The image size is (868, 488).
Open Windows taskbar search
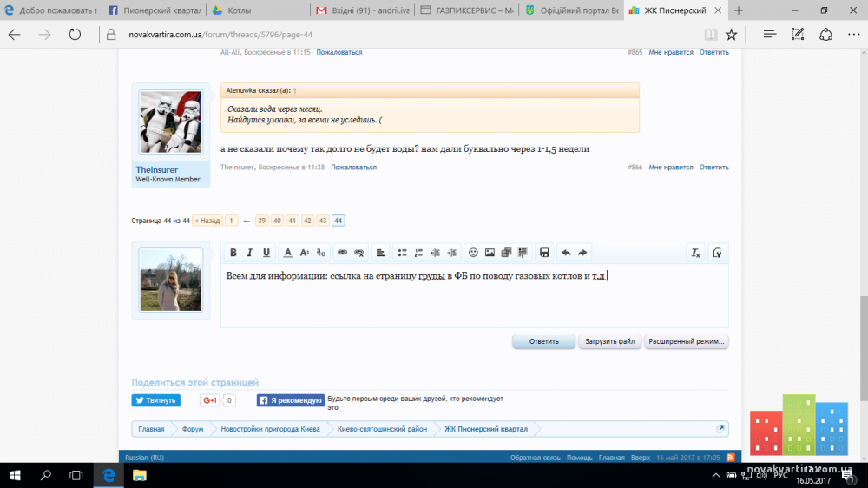[x=46, y=475]
